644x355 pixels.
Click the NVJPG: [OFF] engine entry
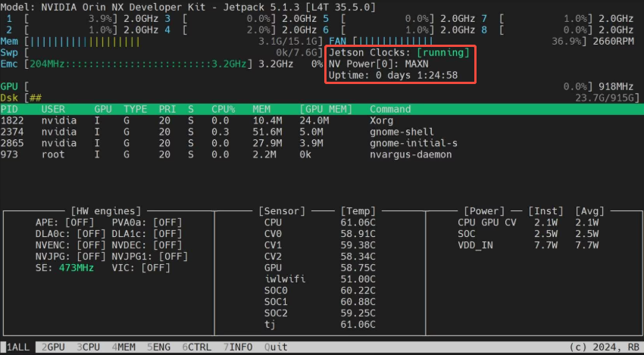click(x=70, y=257)
